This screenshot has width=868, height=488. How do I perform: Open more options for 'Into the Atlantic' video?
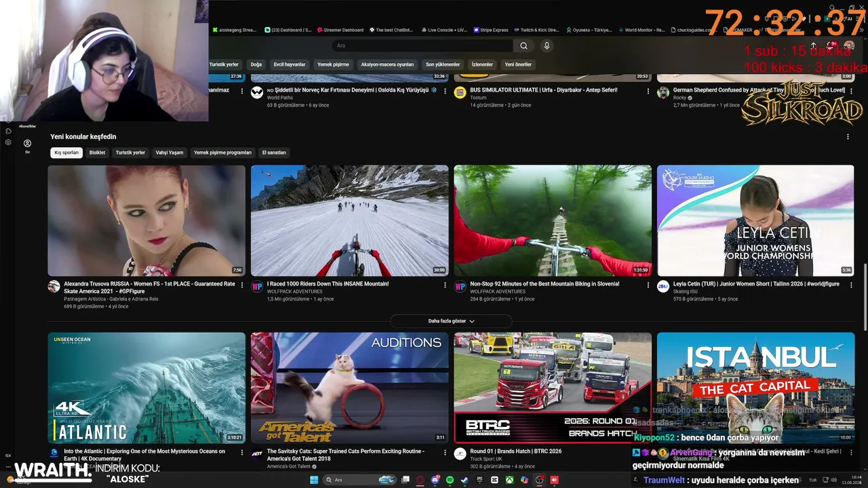click(242, 452)
